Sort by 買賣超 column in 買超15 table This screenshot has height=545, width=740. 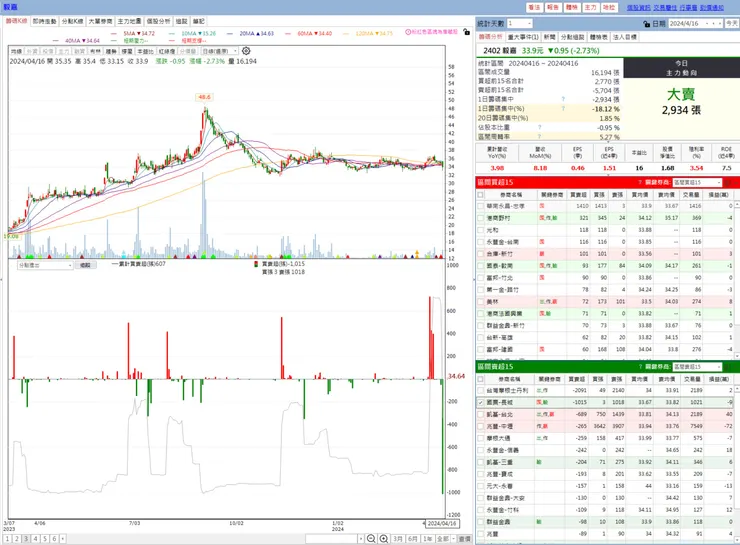point(578,194)
